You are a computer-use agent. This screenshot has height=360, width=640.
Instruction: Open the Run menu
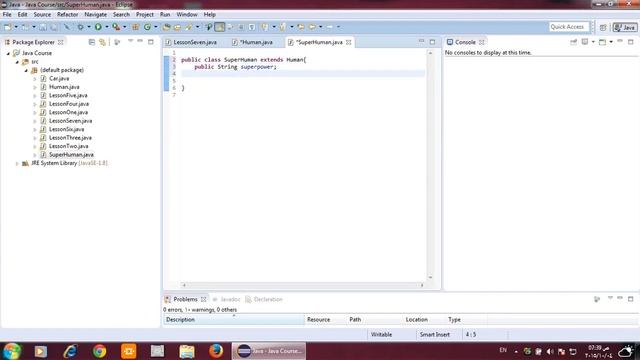pos(165,14)
